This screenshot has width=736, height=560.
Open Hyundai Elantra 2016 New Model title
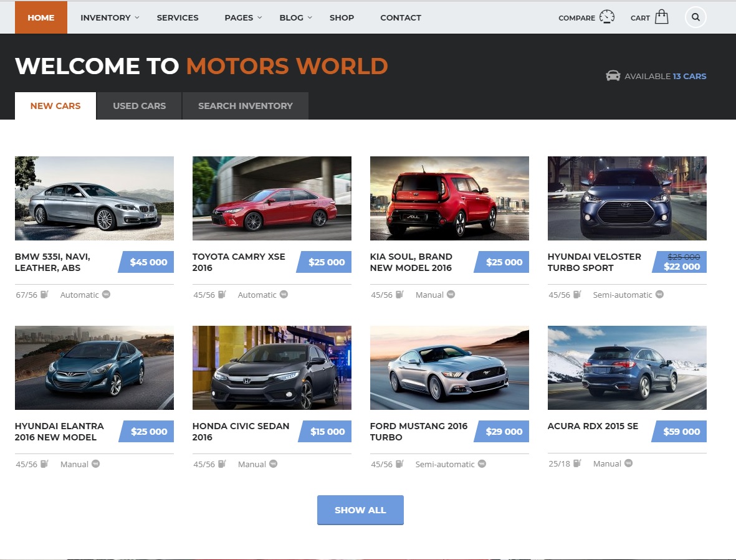coord(59,432)
